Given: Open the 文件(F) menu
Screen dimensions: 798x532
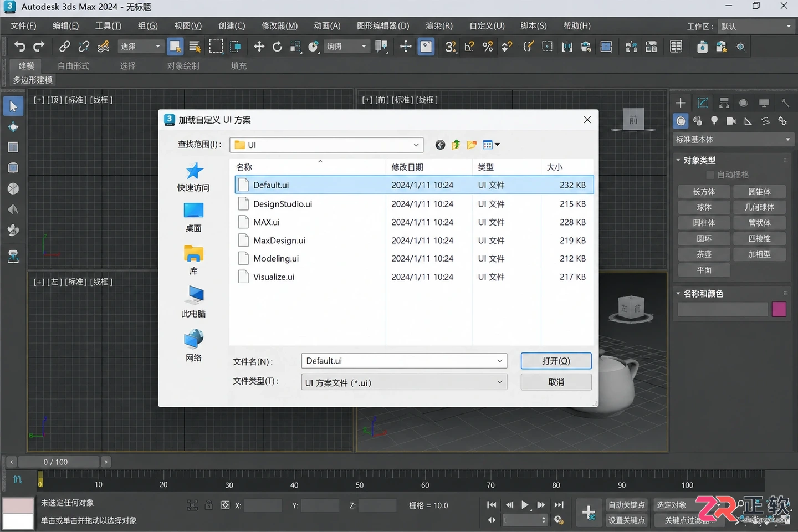Looking at the screenshot, I should (x=23, y=26).
